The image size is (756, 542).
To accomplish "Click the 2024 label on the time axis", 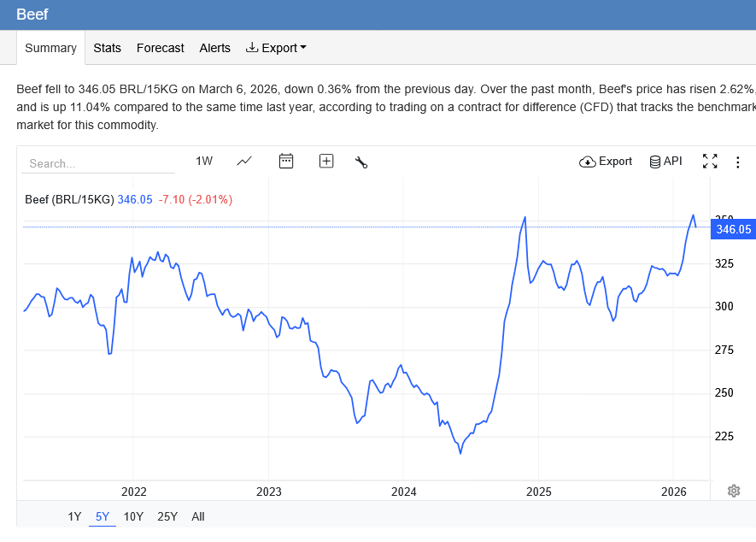I will coord(403,492).
